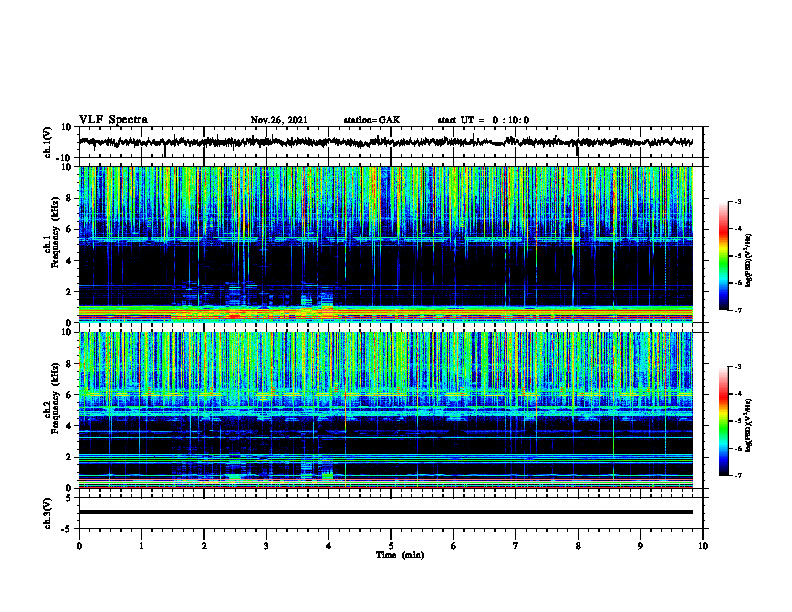Image resolution: width=792 pixels, height=612 pixels.
Task: Click the "ch.1(V)" y-axis label
Action: 48,142
